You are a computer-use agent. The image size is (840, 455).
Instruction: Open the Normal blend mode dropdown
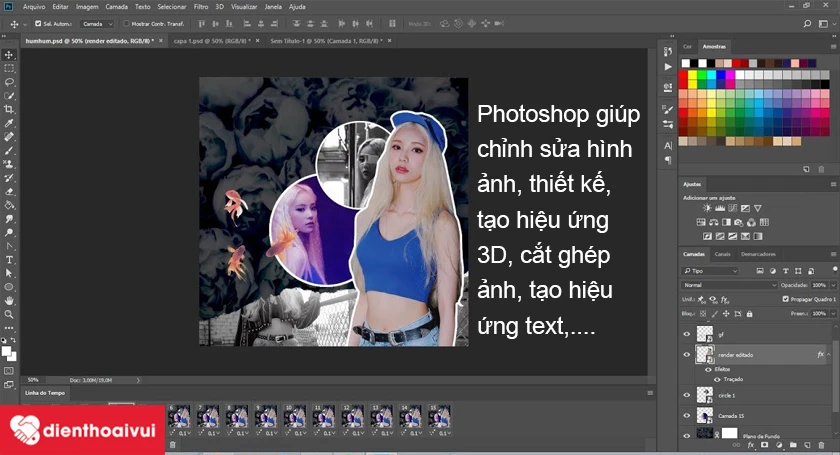point(729,285)
